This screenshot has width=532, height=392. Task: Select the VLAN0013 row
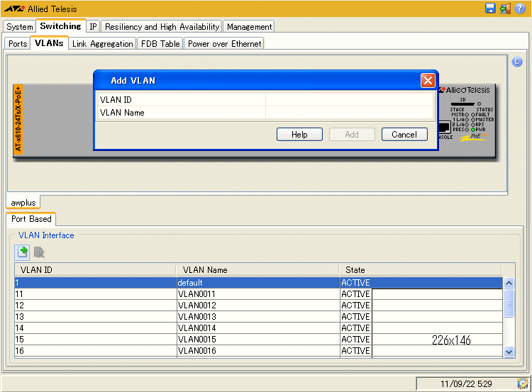pyautogui.click(x=258, y=317)
